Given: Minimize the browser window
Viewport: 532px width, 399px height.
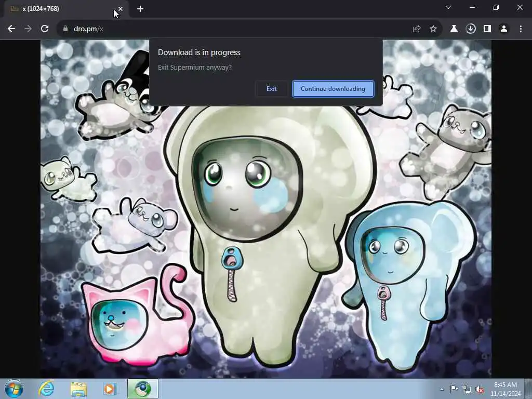Looking at the screenshot, I should pyautogui.click(x=472, y=7).
